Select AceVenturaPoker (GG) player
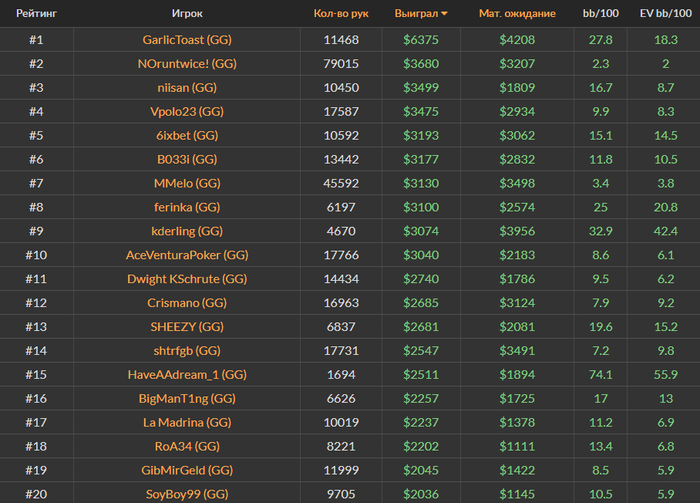700x503 pixels. (x=187, y=255)
